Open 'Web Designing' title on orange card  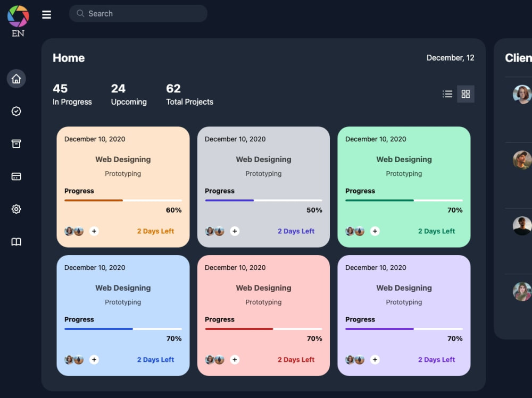[x=123, y=159]
